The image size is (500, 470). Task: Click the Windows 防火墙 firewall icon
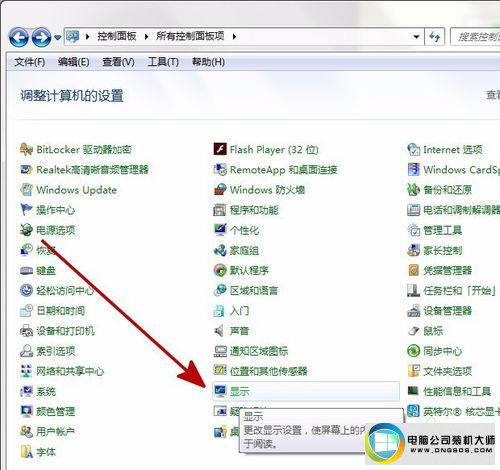click(220, 190)
